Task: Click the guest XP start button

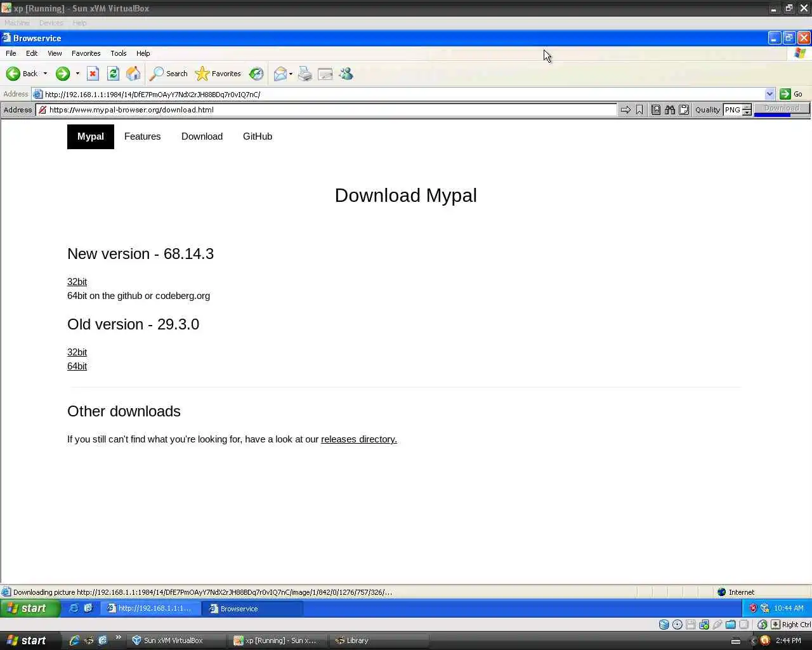Action: [x=30, y=608]
